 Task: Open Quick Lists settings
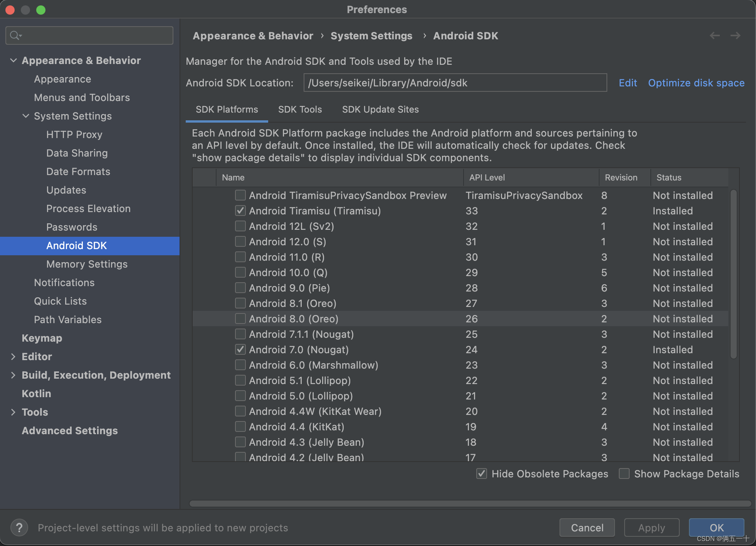(60, 301)
